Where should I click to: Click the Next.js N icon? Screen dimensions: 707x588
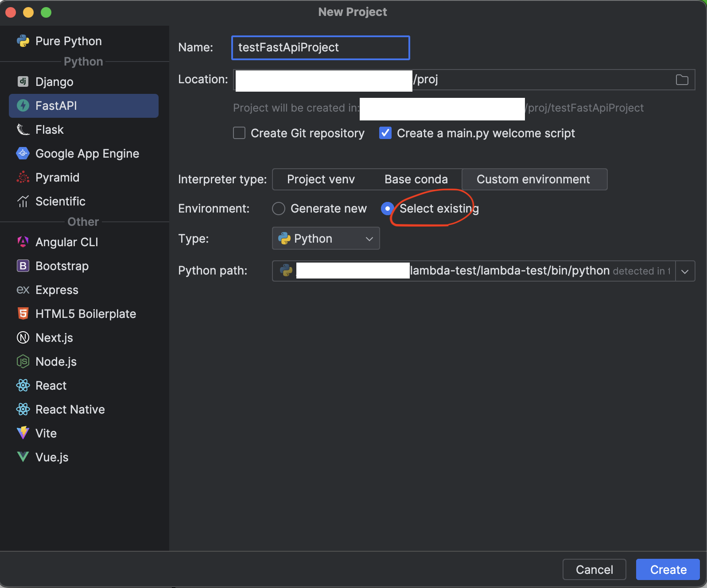pos(23,338)
